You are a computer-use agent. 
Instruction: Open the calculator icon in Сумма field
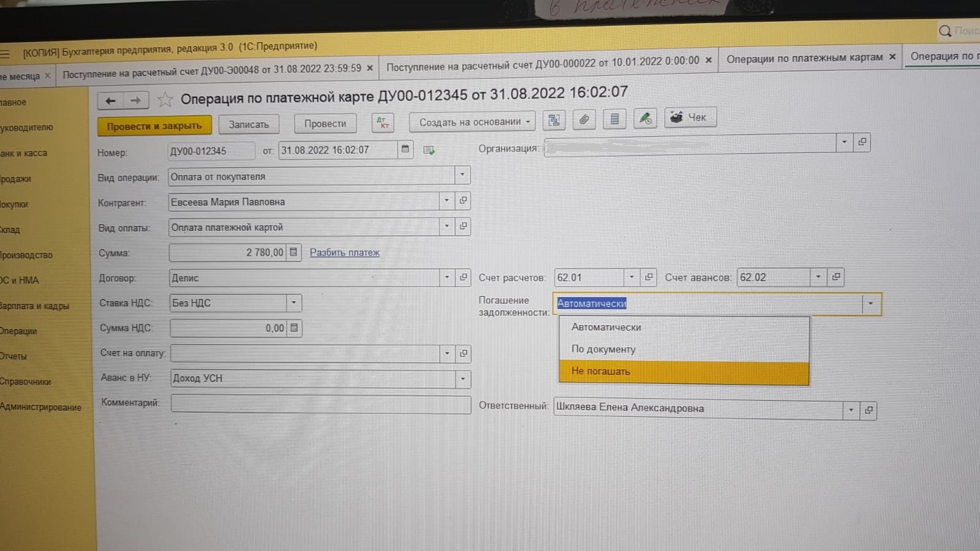[x=293, y=252]
